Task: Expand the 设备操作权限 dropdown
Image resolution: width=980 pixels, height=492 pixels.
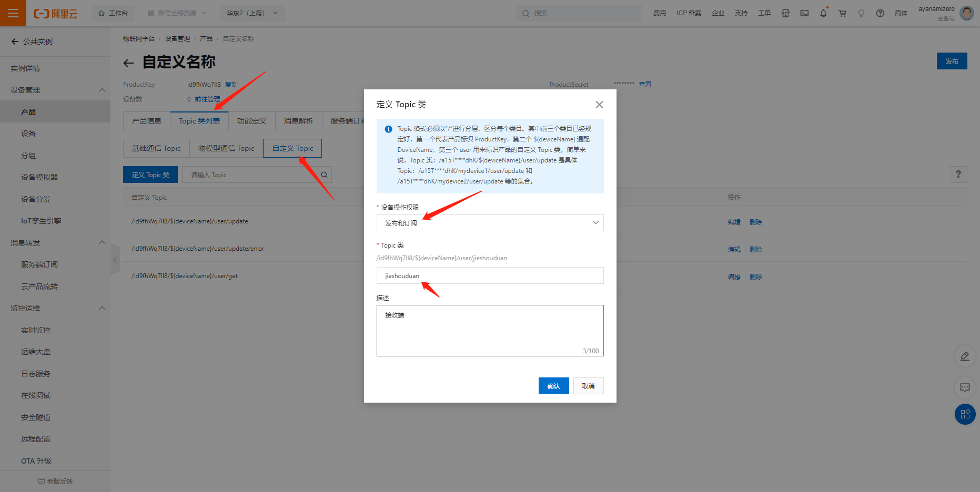Action: click(490, 223)
